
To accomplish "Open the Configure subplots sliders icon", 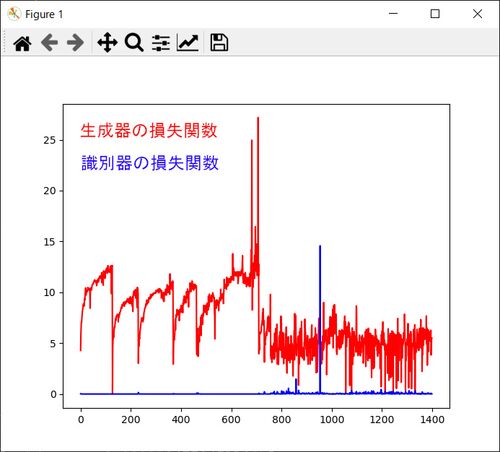I will tap(161, 43).
